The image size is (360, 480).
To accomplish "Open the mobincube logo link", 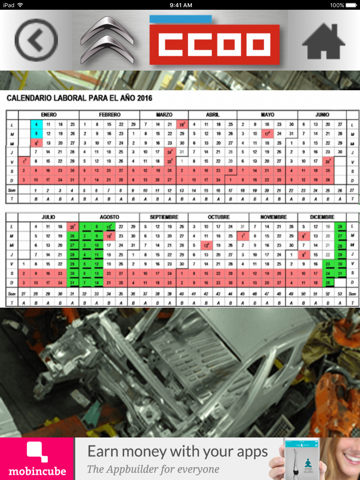I will pyautogui.click(x=37, y=459).
